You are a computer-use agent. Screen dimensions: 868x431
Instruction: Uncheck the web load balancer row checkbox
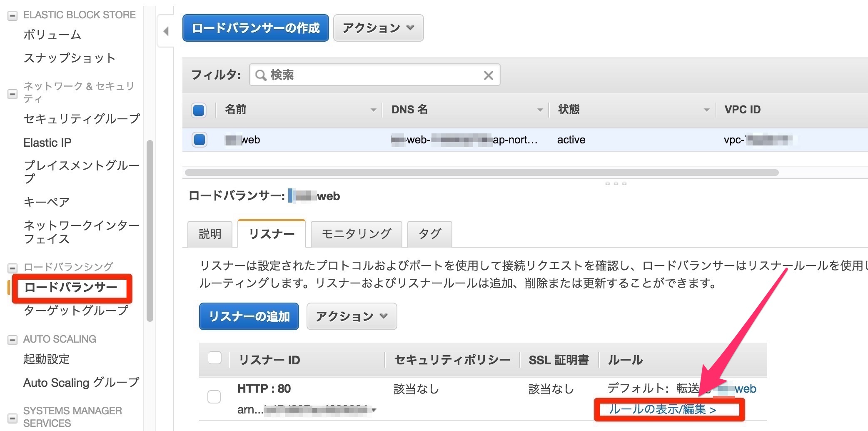(200, 140)
